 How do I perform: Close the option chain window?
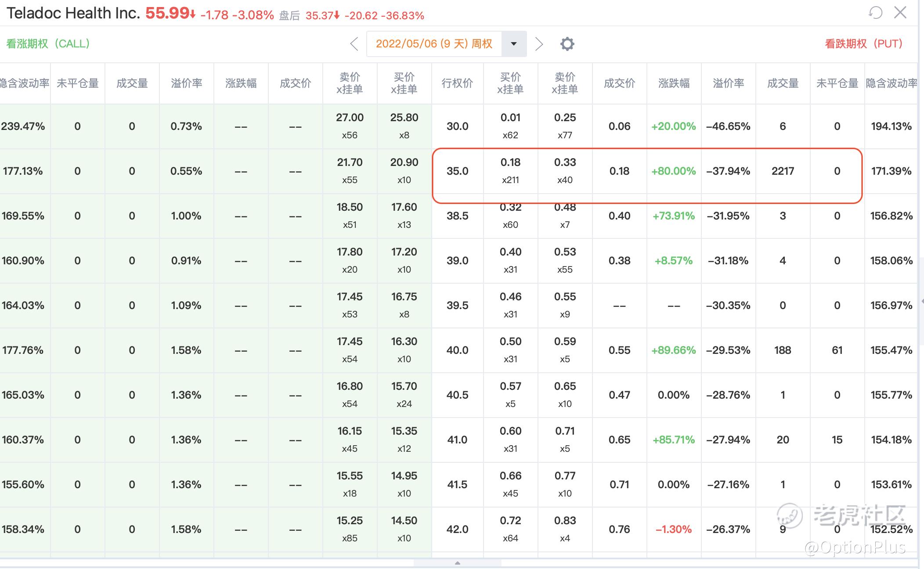click(x=900, y=13)
